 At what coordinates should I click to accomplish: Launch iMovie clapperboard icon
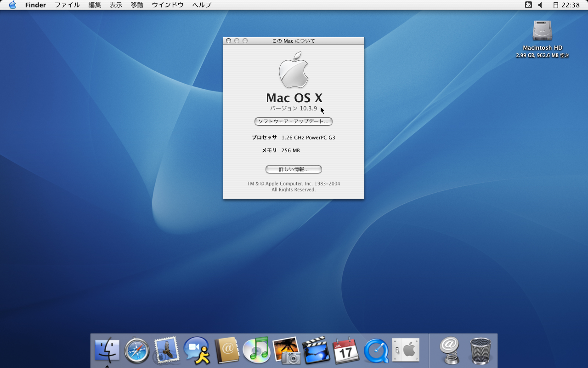click(316, 351)
